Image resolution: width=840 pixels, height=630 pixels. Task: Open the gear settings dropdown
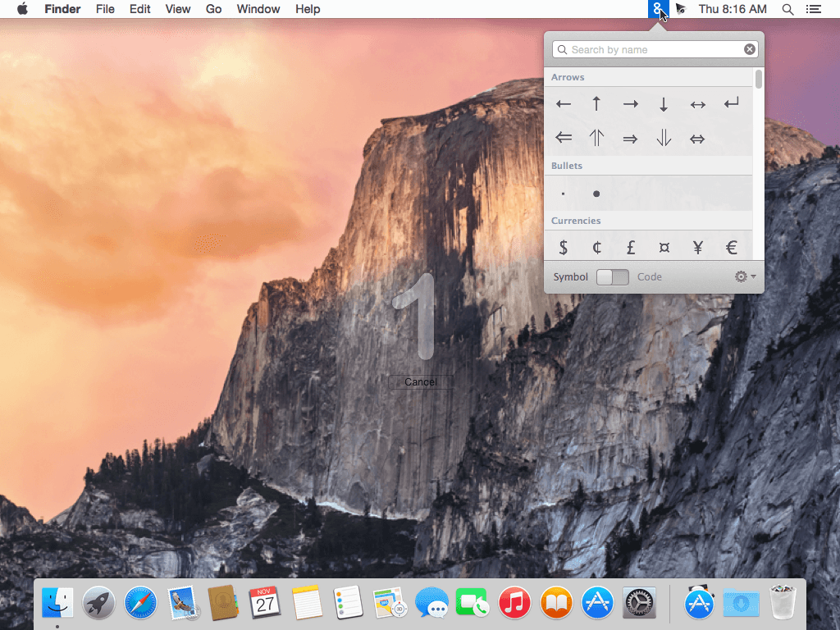pos(745,276)
